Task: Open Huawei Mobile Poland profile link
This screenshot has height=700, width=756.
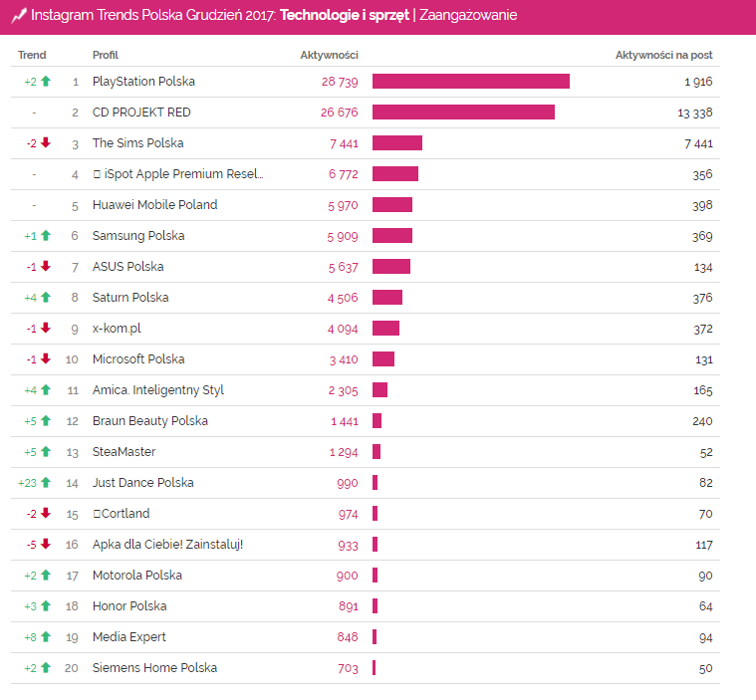Action: pos(154,205)
